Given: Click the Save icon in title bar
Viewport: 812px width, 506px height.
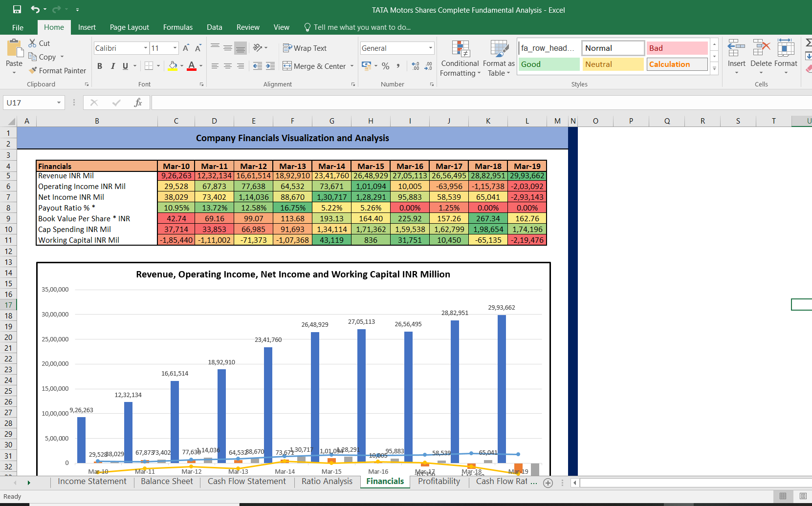Looking at the screenshot, I should (x=17, y=9).
